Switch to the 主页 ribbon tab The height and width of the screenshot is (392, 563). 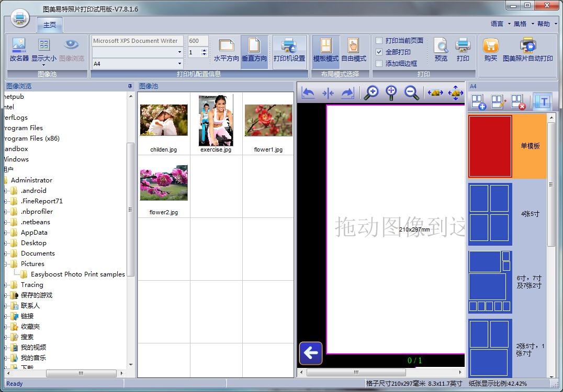tap(50, 25)
